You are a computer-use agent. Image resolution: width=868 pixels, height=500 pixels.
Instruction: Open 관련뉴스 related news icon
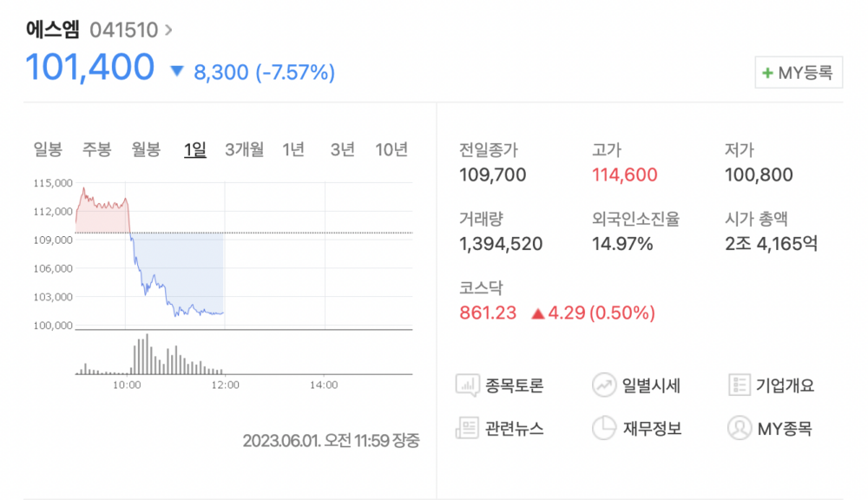[x=468, y=428]
